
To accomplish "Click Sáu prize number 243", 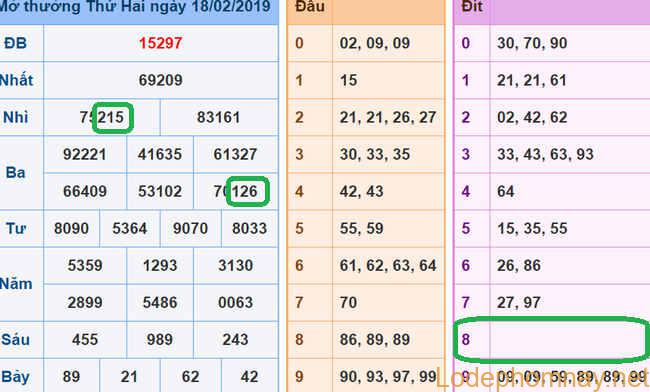I will click(235, 339).
